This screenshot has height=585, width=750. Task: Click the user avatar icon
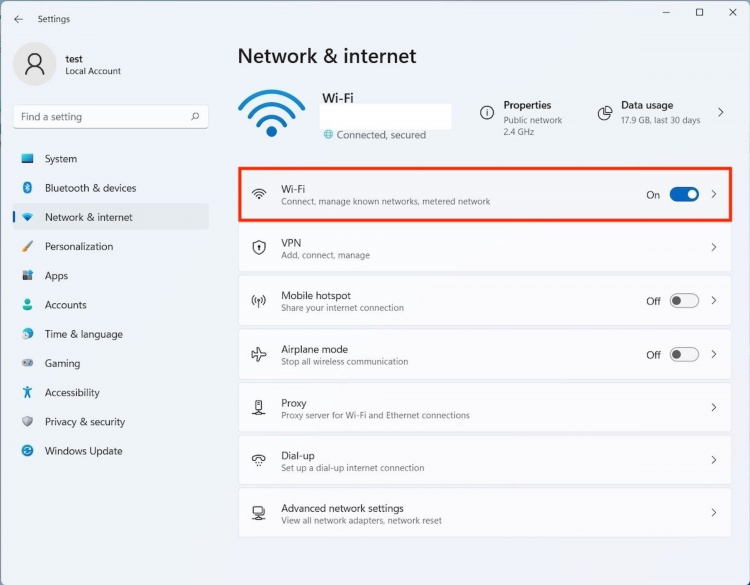(34, 64)
